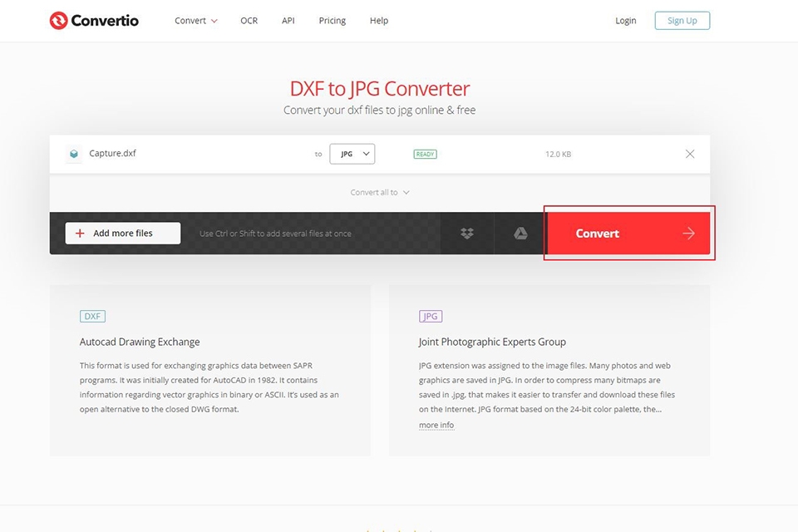Viewport: 798px width, 532px height.
Task: Click the 12.0 KB file size
Action: tap(559, 154)
